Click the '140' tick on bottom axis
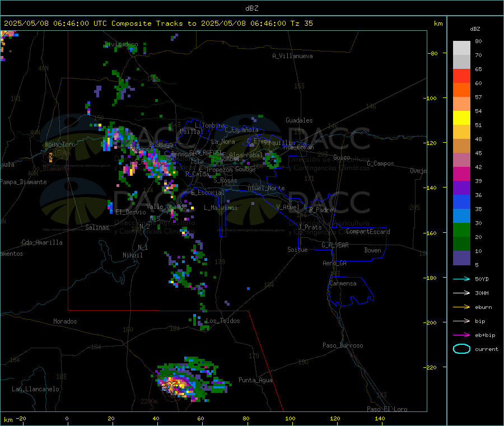The height and width of the screenshot is (426, 504). click(380, 418)
